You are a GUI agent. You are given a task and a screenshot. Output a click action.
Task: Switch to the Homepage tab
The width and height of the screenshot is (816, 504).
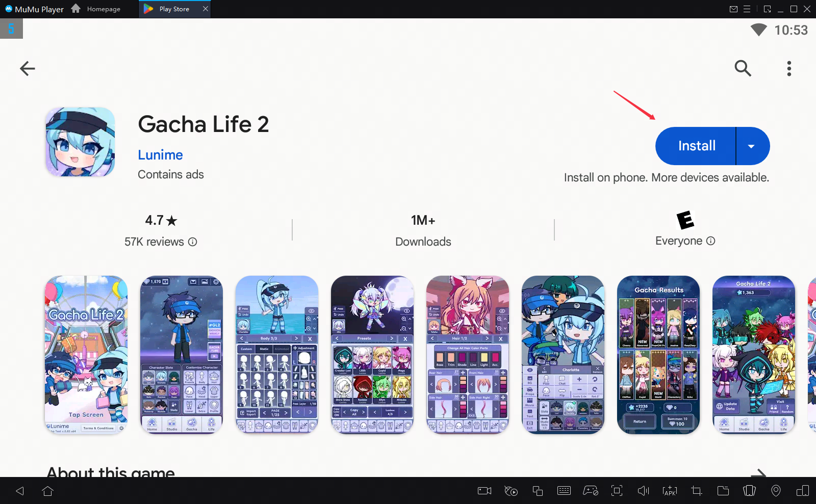click(x=96, y=9)
